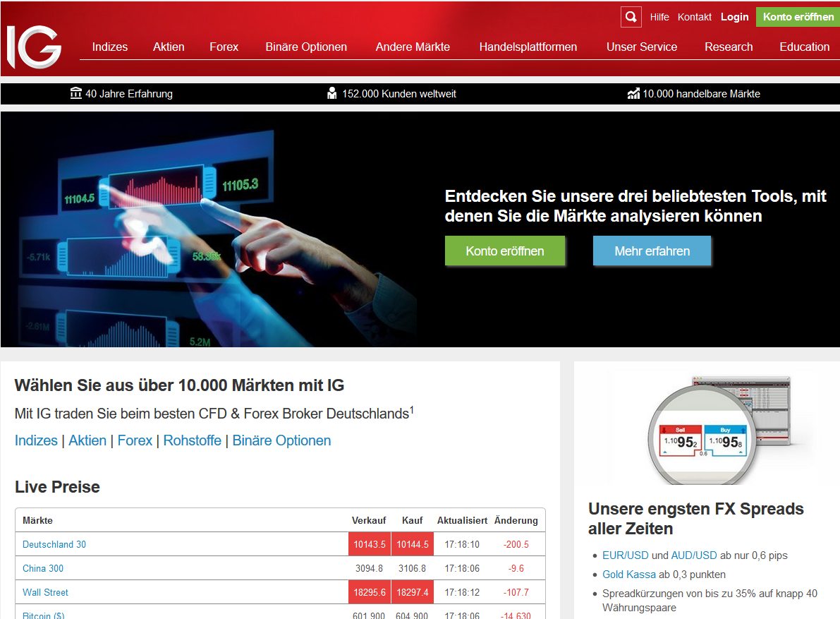This screenshot has height=619, width=840.
Task: Open the Andere Märkte menu
Action: tap(413, 47)
